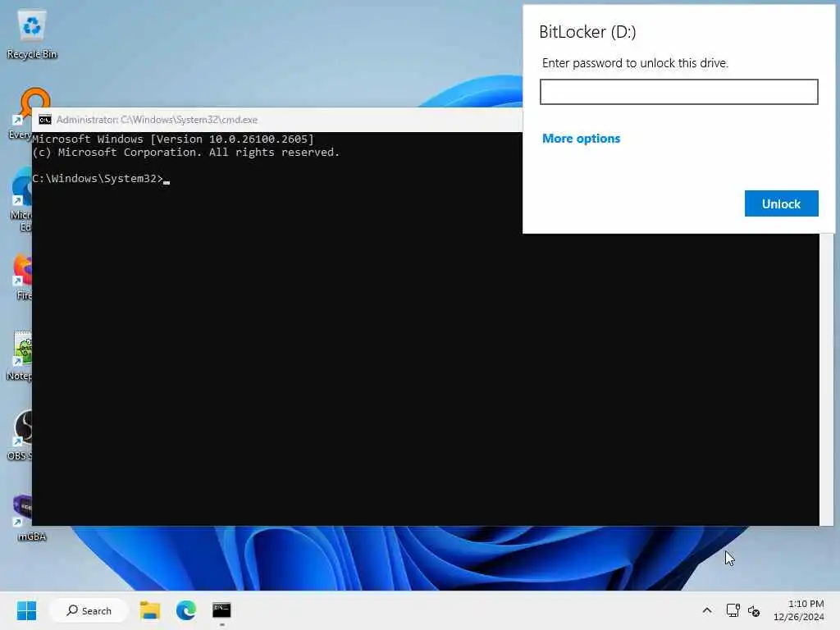
Task: Click the "Enter password to unlock this drive" text
Action: 636,63
